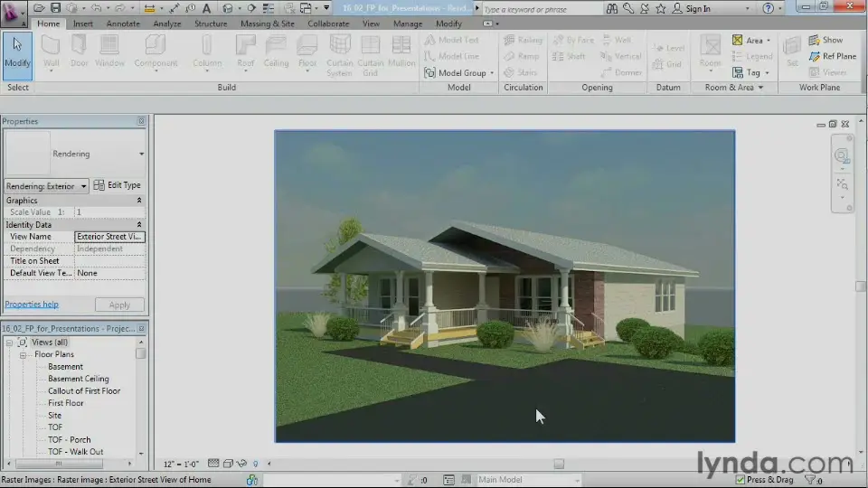
Task: Close the Project Browser panel
Action: (141, 329)
